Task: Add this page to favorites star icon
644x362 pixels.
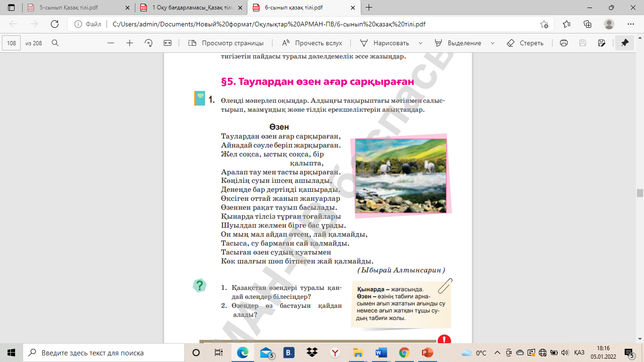Action: point(544,25)
